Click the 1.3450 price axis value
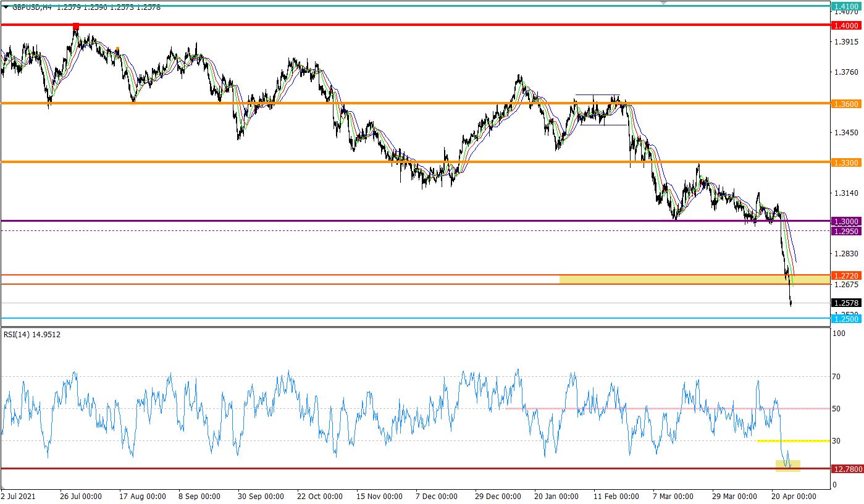This screenshot has height=504, width=864. 846,133
